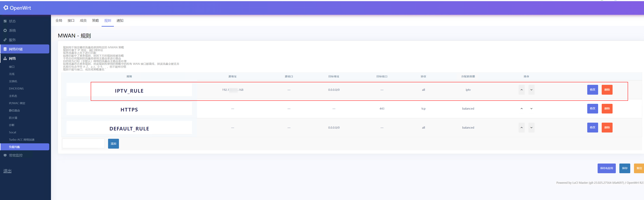
Task: Click the OpenWrt logo icon
Action: click(x=6, y=8)
